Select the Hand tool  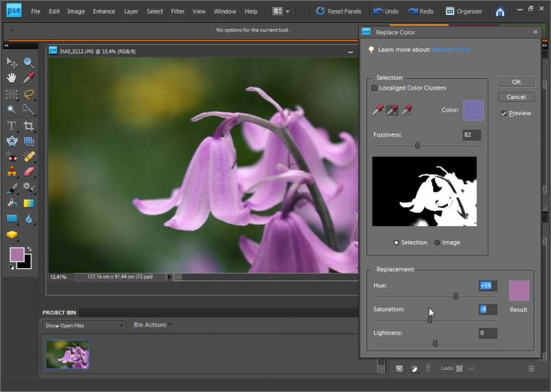click(12, 79)
